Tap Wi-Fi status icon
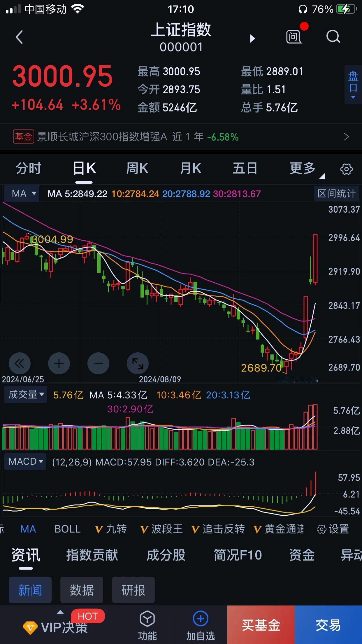362x644 pixels. 78,9
